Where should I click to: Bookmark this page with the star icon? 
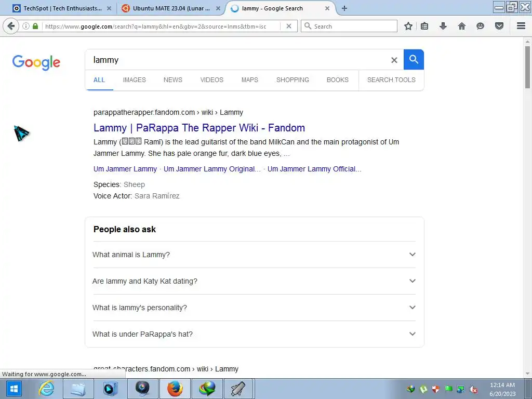coord(408,26)
